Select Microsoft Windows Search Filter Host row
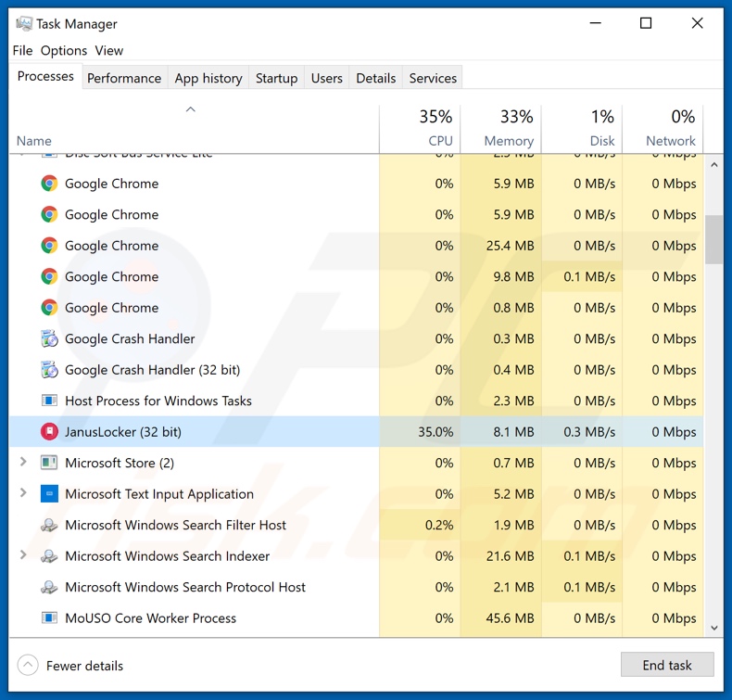Image resolution: width=732 pixels, height=700 pixels. [x=356, y=525]
